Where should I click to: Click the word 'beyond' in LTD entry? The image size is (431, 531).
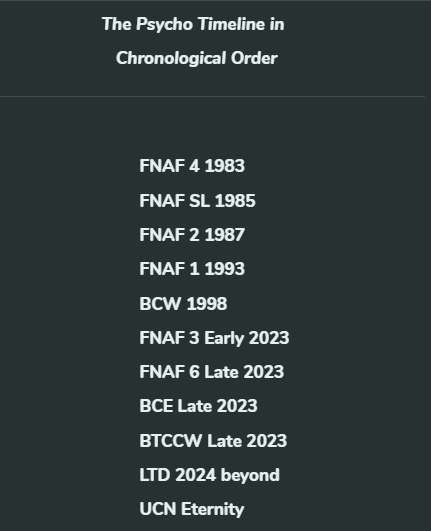click(x=250, y=475)
